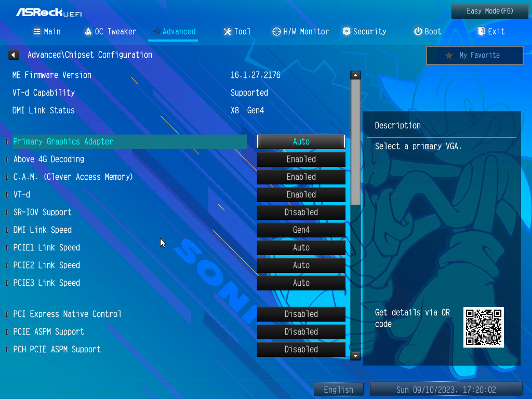Select the VT-d setting label
Screen dimensions: 532x399
tap(22, 194)
